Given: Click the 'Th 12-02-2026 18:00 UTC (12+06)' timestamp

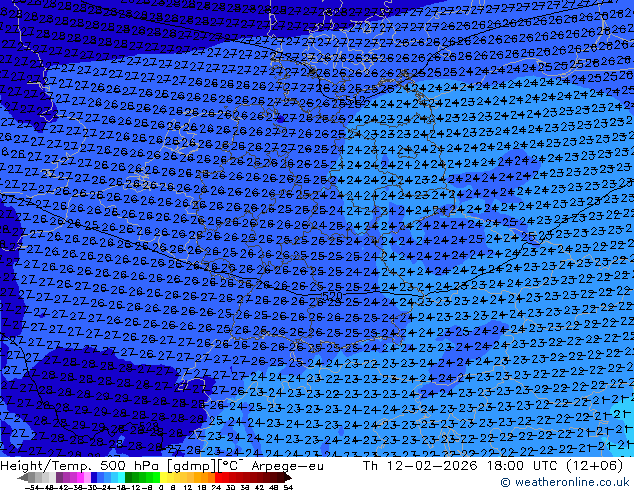Looking at the screenshot, I should pyautogui.click(x=492, y=466).
